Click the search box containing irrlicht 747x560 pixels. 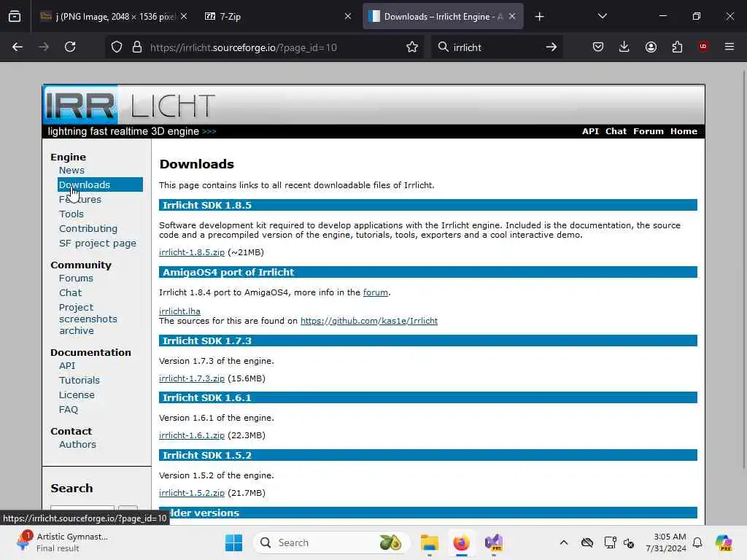pyautogui.click(x=495, y=47)
